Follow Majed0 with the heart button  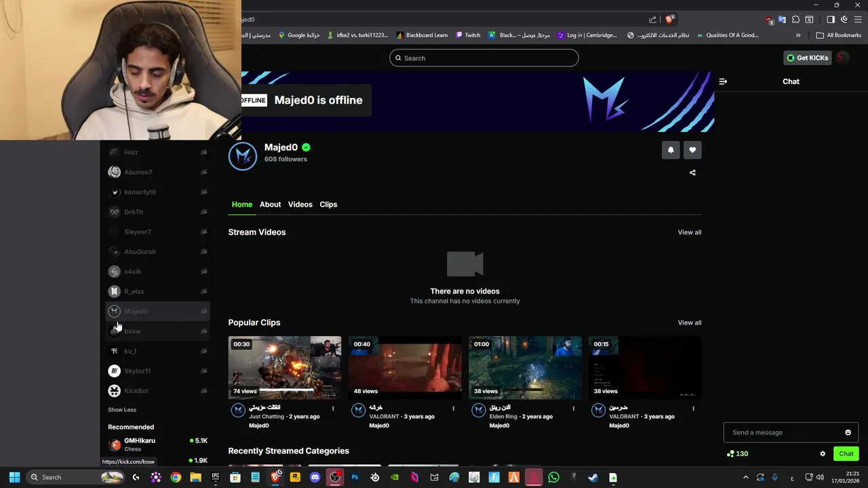(x=692, y=150)
